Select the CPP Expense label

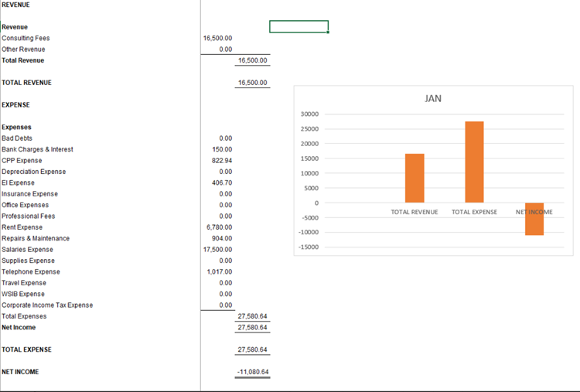pos(22,160)
